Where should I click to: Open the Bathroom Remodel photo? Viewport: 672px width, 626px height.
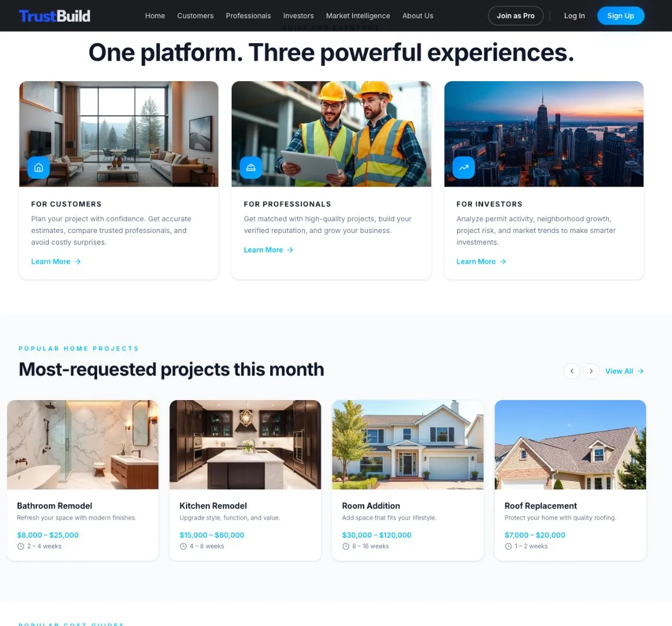point(83,445)
